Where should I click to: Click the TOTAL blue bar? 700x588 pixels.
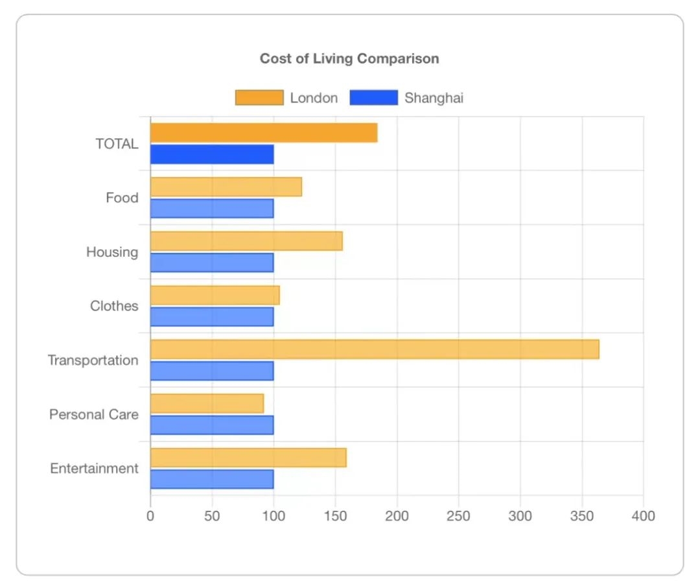214,155
